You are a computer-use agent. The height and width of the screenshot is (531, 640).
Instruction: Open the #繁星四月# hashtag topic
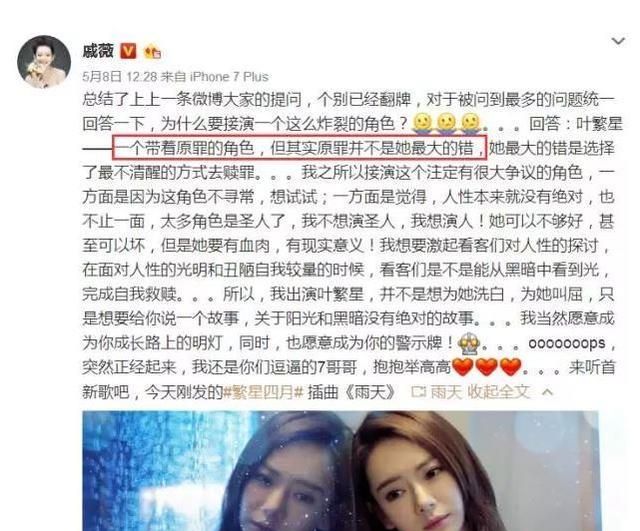[264, 392]
